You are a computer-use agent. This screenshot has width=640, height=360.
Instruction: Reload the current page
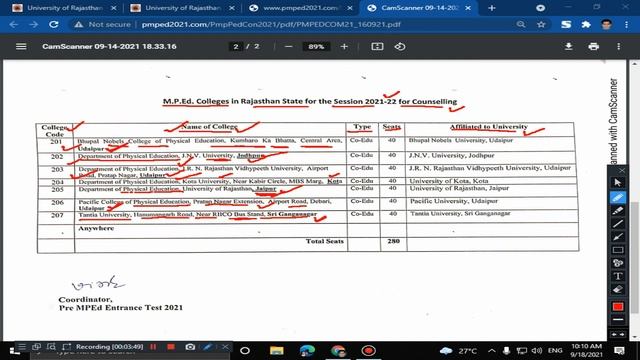click(53, 24)
